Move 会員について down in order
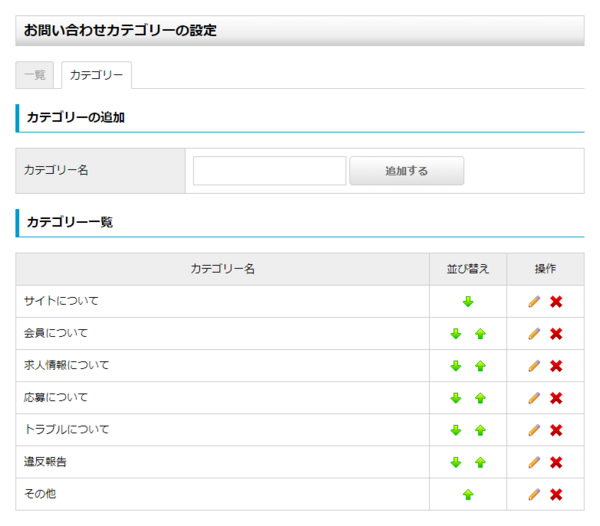 coord(455,334)
